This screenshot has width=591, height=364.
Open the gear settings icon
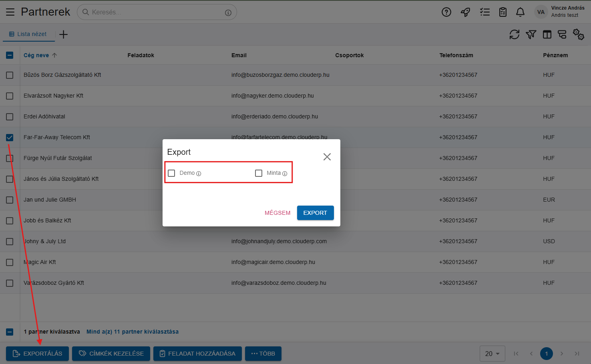coord(578,34)
